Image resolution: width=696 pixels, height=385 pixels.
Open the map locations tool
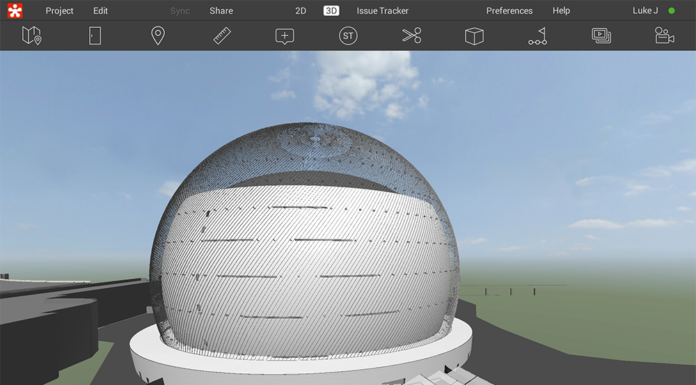click(32, 36)
